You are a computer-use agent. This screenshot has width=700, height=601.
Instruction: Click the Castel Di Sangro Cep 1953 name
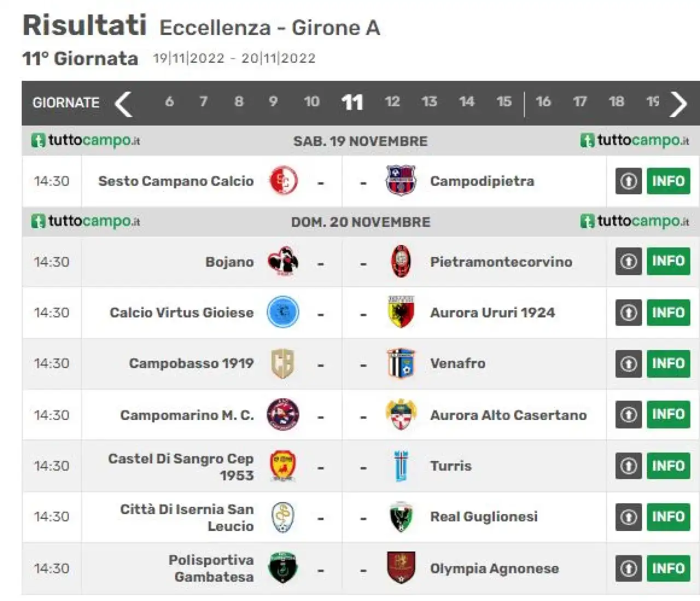[180, 466]
